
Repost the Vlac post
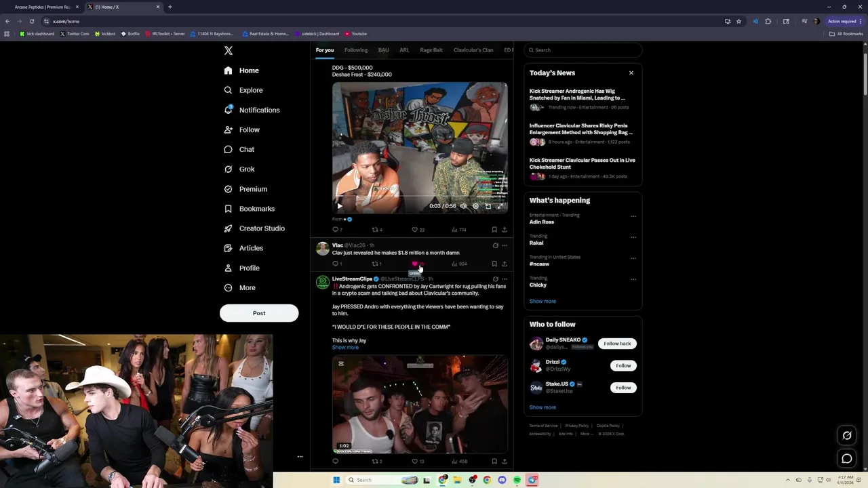[377, 264]
